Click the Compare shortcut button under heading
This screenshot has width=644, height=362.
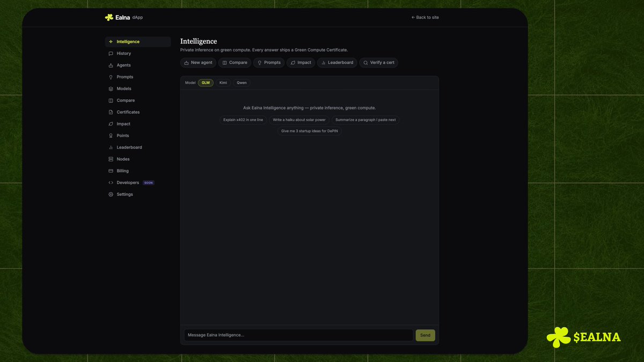(x=235, y=63)
